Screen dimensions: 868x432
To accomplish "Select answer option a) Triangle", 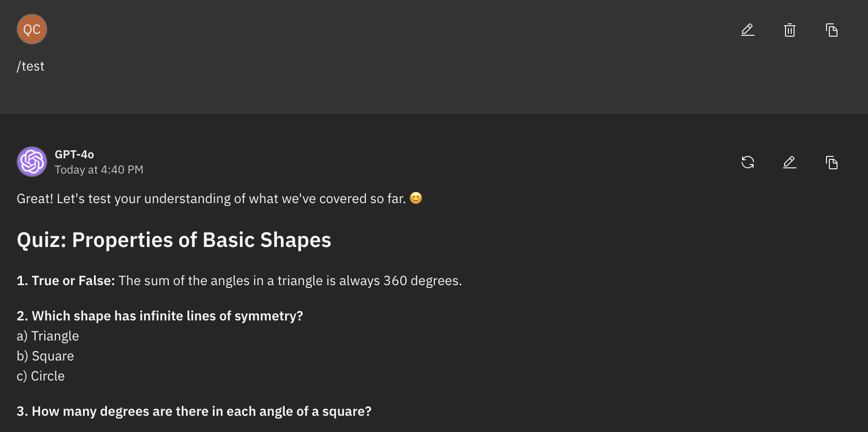I will point(48,336).
